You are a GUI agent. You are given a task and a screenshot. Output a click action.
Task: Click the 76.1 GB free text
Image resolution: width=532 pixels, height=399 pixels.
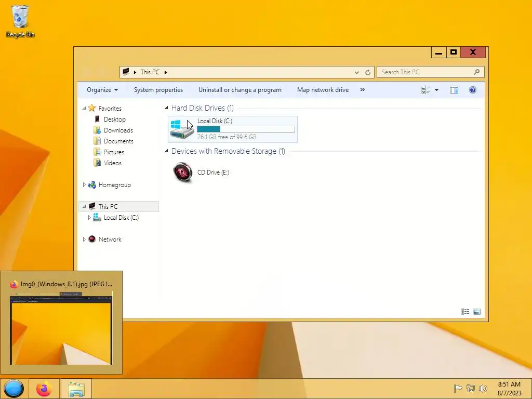pyautogui.click(x=227, y=137)
